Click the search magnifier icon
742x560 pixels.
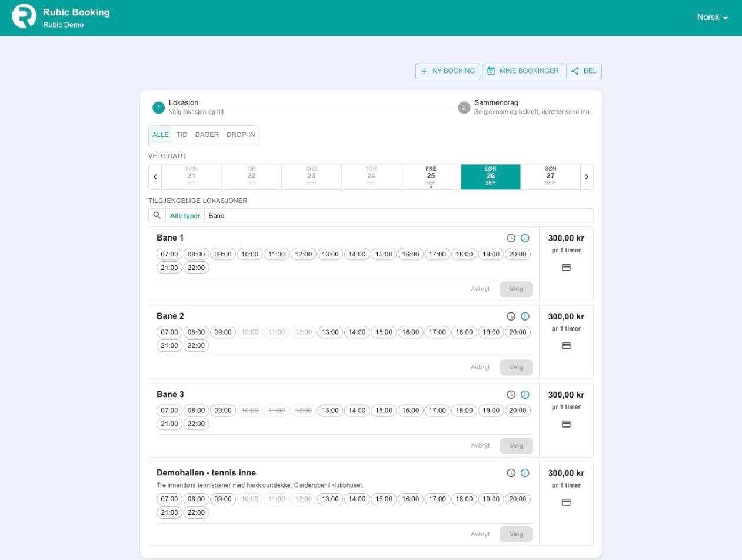157,215
